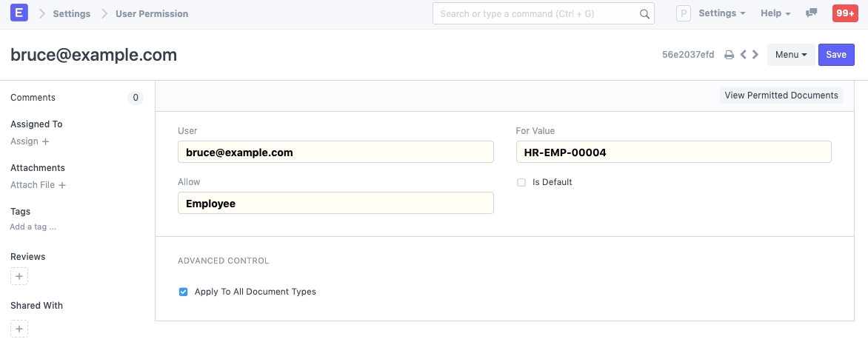The image size is (868, 342).
Task: Open the 99+ notifications badge
Action: click(844, 13)
